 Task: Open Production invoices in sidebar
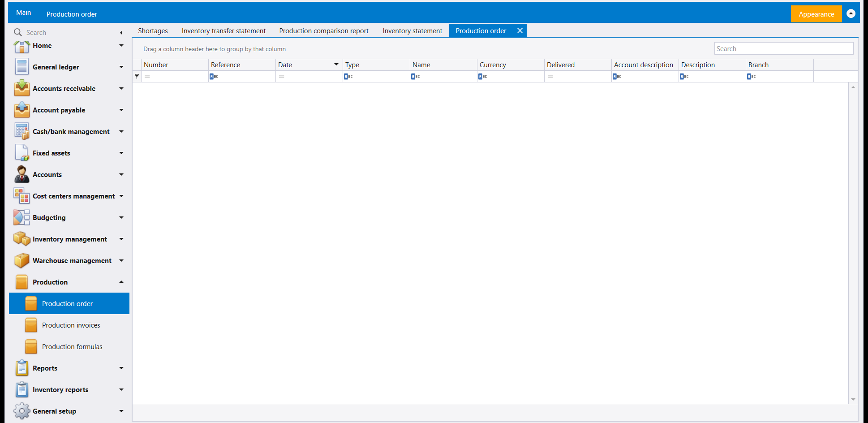click(x=69, y=325)
